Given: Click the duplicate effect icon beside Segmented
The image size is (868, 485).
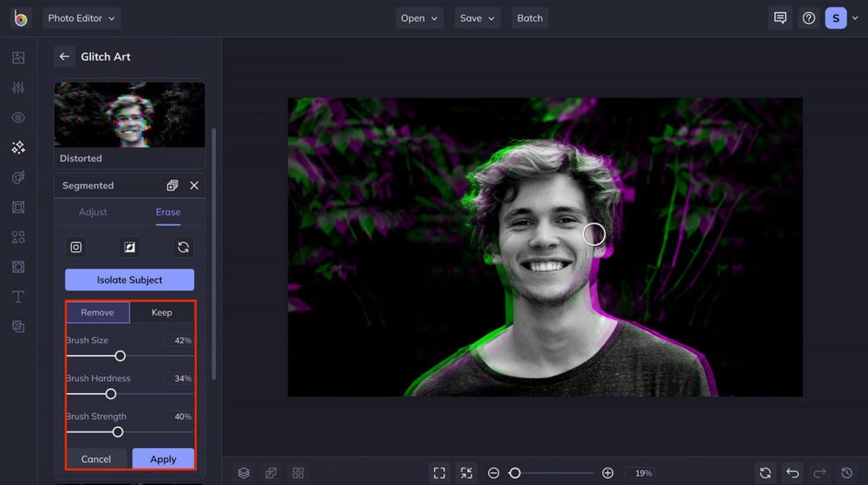Looking at the screenshot, I should tap(172, 186).
